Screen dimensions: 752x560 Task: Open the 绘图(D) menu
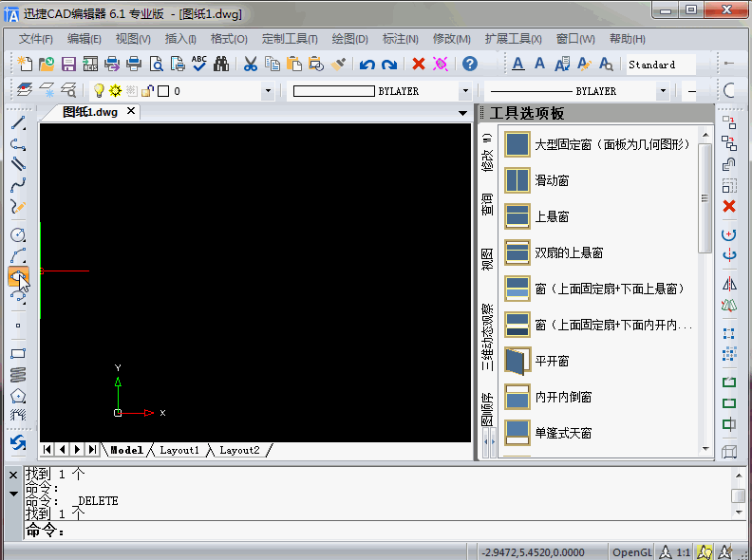[x=350, y=39]
